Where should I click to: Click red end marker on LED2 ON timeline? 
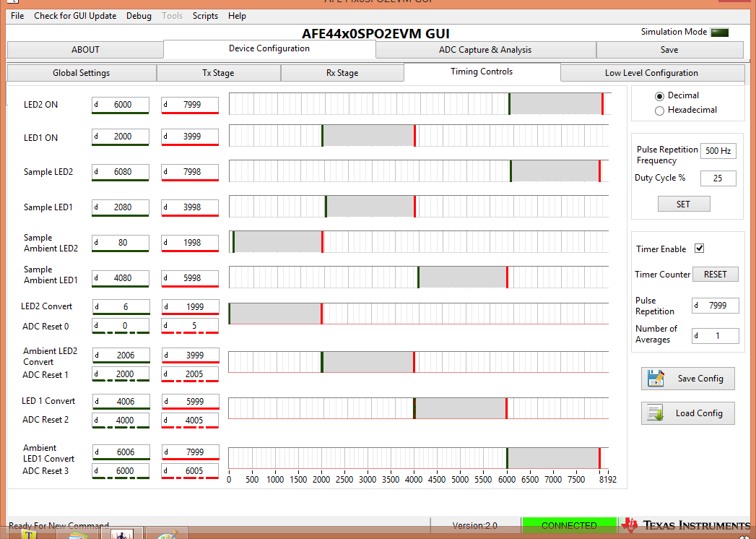602,104
